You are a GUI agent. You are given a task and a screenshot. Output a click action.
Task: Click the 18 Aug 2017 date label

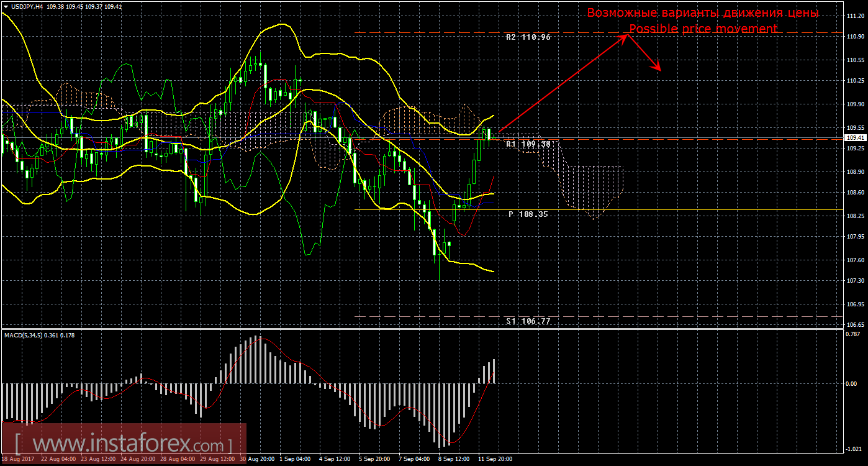click(17, 459)
